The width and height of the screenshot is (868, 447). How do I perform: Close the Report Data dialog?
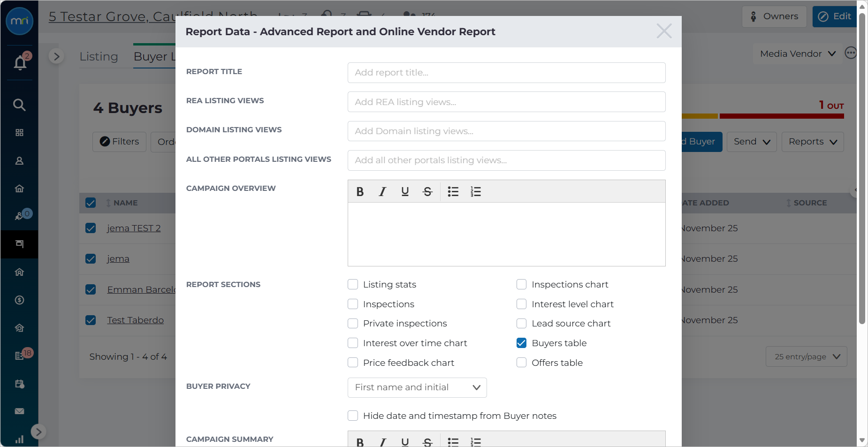tap(664, 31)
